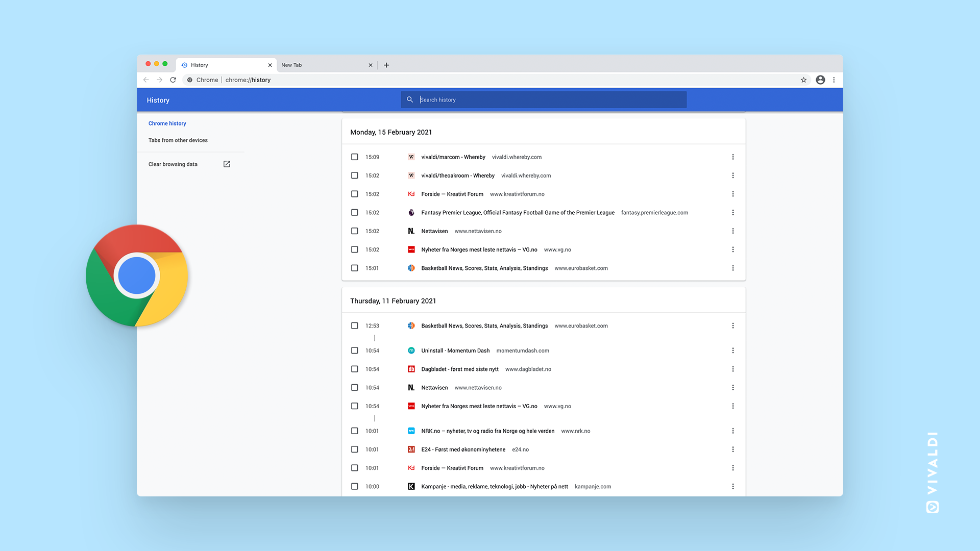The height and width of the screenshot is (551, 980).
Task: Check the checkbox for Dagbladet entry
Action: coord(355,369)
